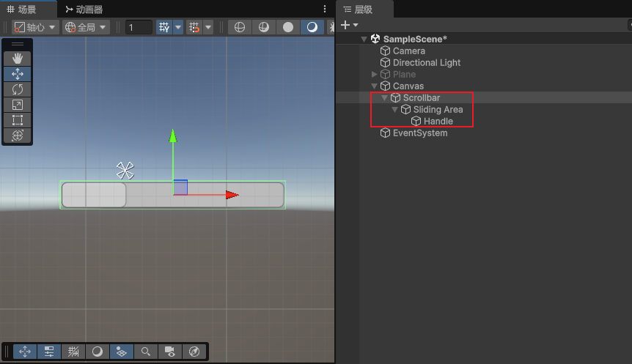Screen dimensions: 632x364
Task: Select the Canvas object
Action: 408,86
